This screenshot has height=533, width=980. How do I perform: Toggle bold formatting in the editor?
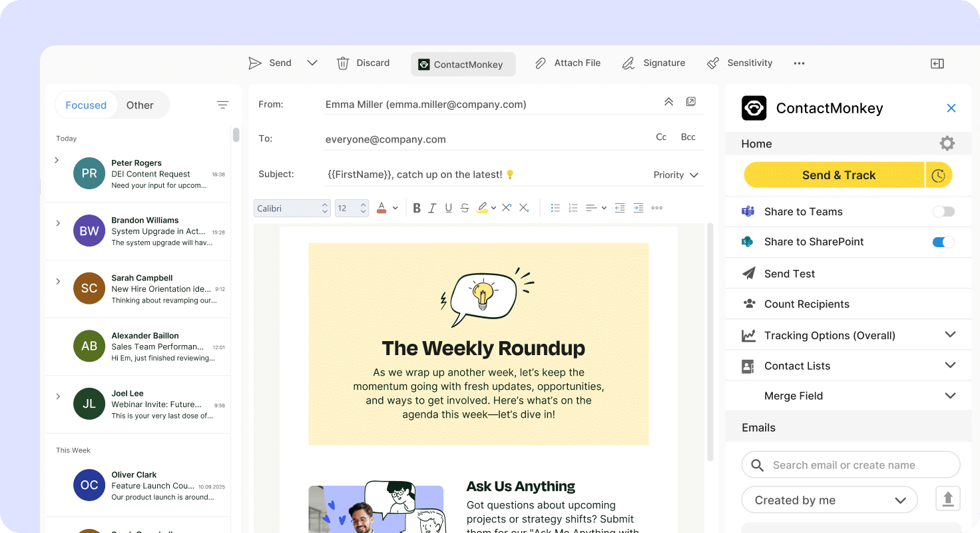click(416, 207)
